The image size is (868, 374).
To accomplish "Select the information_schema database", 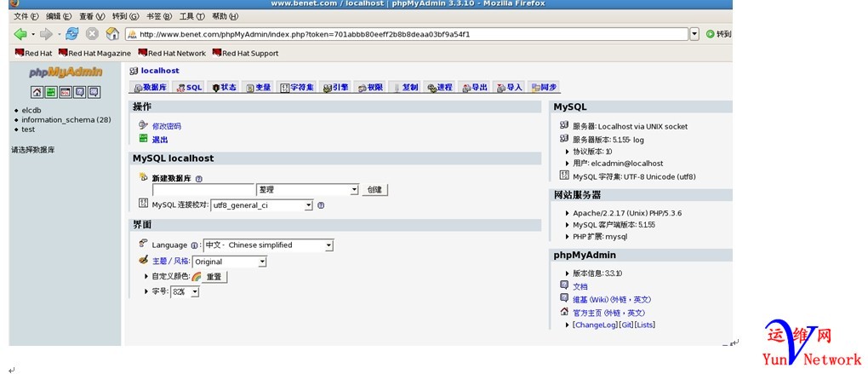I will click(66, 119).
